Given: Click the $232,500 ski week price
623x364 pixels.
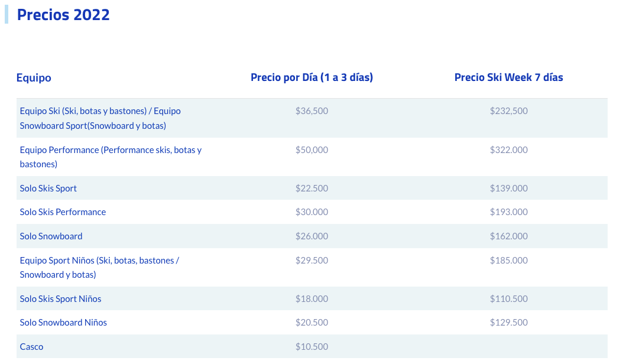Looking at the screenshot, I should 508,111.
